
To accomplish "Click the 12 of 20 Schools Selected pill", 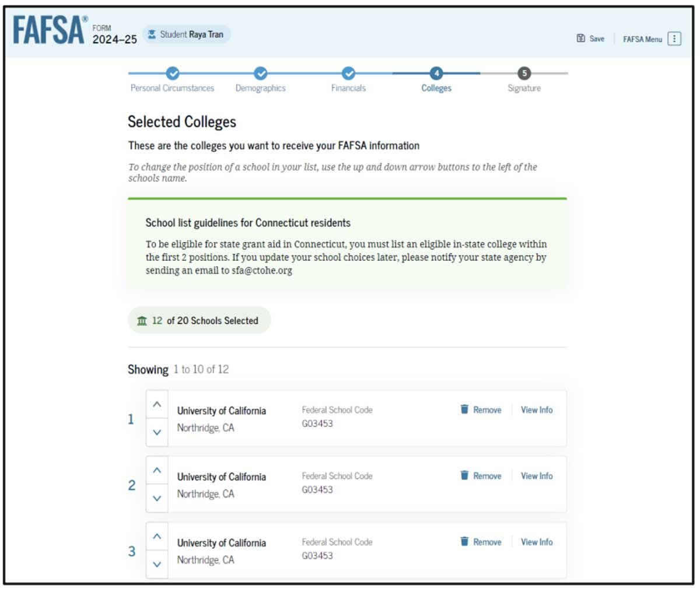I will [199, 320].
